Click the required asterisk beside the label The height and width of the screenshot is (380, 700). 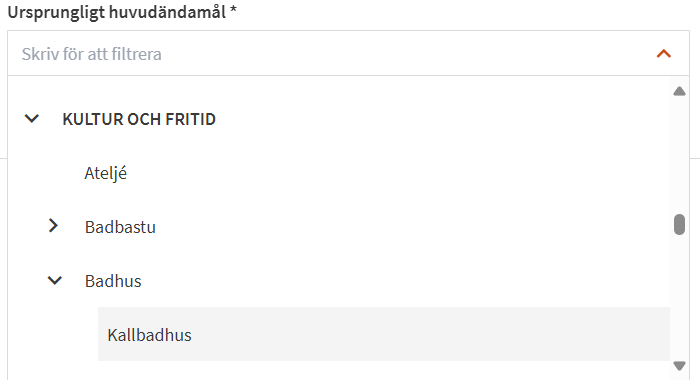(233, 11)
